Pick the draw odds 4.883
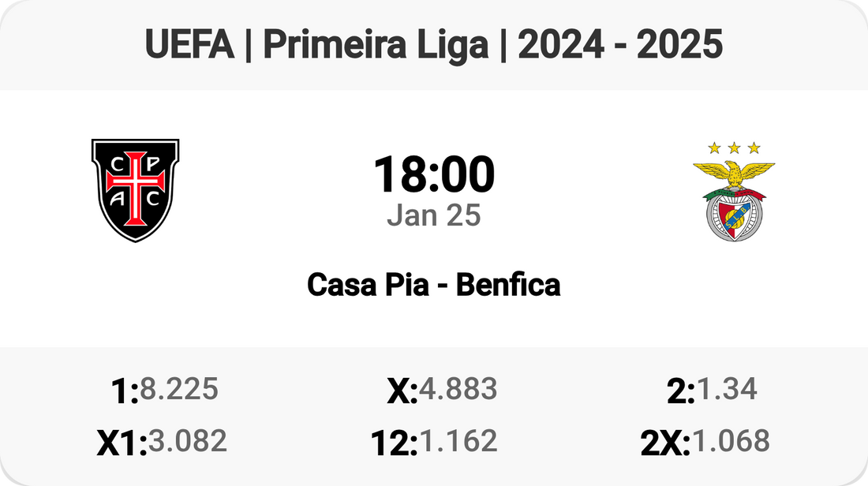The height and width of the screenshot is (486, 868). (458, 389)
